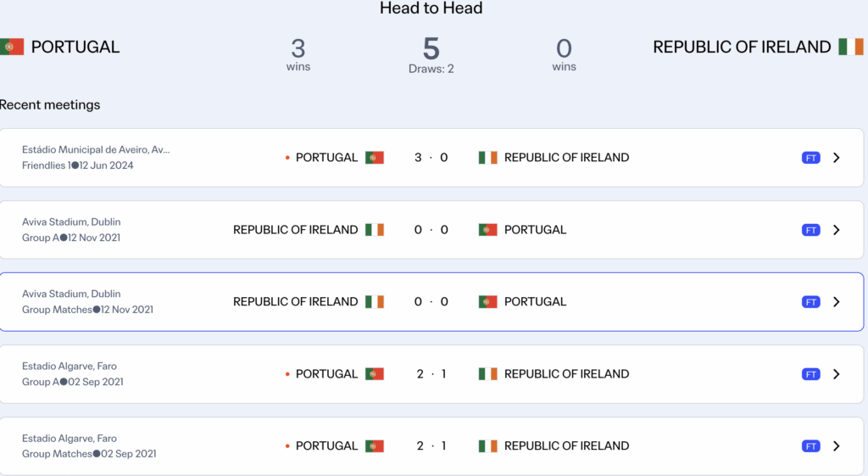Expand the Group Matches 12 Nov 2021 row

[837, 302]
